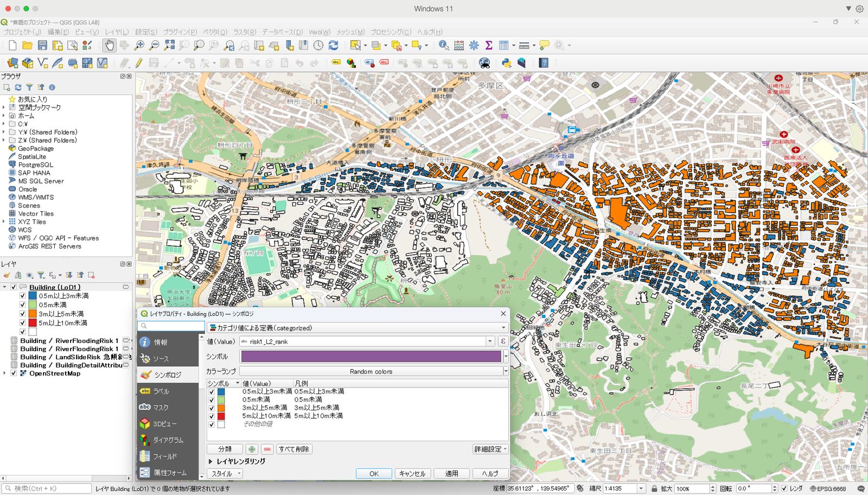This screenshot has height=495, width=868.
Task: Remove category with the red minus button
Action: [x=267, y=449]
